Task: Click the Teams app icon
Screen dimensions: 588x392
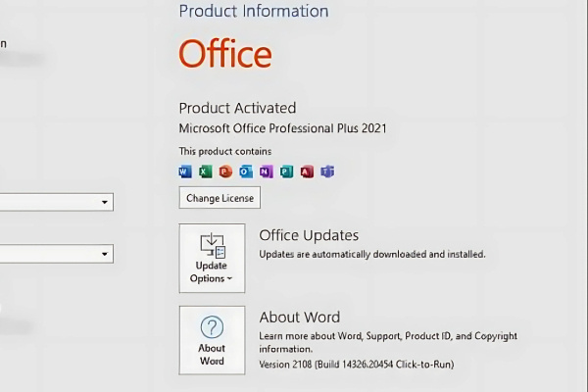Action: [327, 171]
